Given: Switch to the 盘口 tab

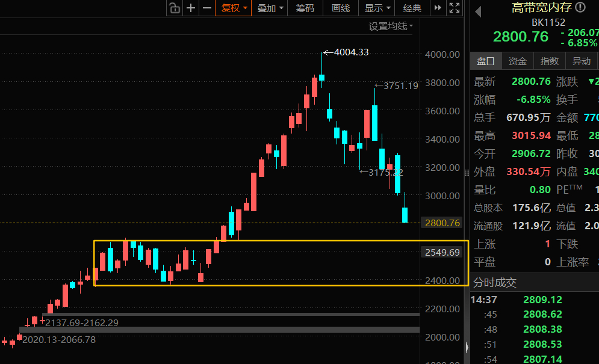Looking at the screenshot, I should [x=486, y=61].
